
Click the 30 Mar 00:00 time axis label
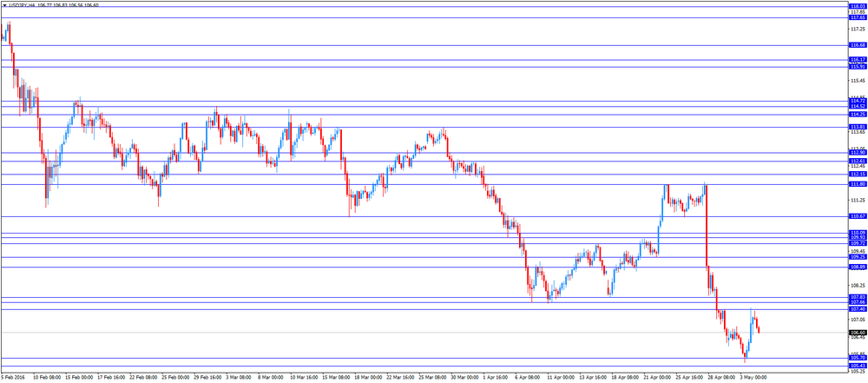pyautogui.click(x=465, y=377)
